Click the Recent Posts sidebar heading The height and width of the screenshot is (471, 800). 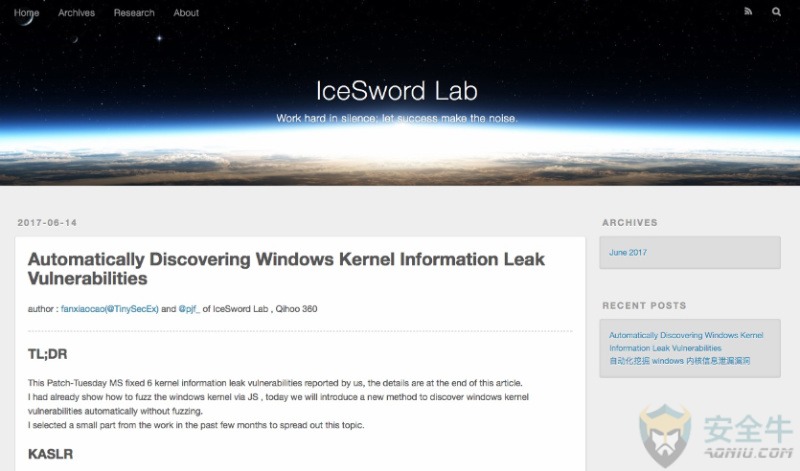[644, 305]
